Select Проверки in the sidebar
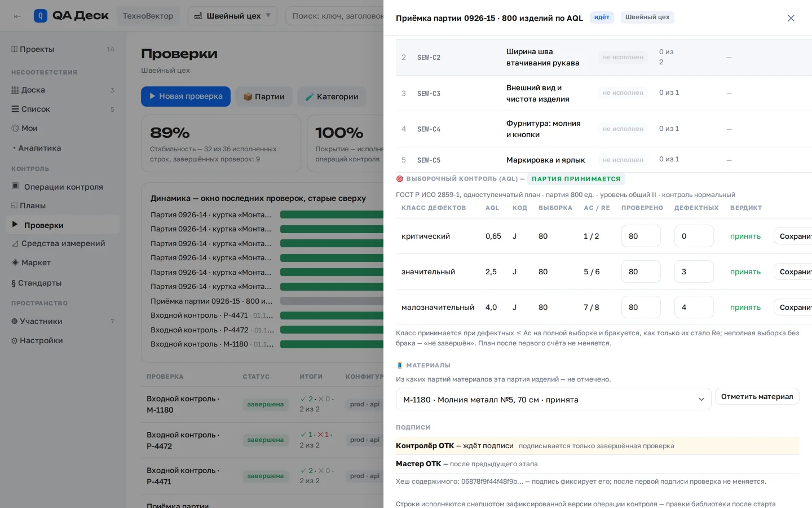This screenshot has height=508, width=812. pos(63,225)
